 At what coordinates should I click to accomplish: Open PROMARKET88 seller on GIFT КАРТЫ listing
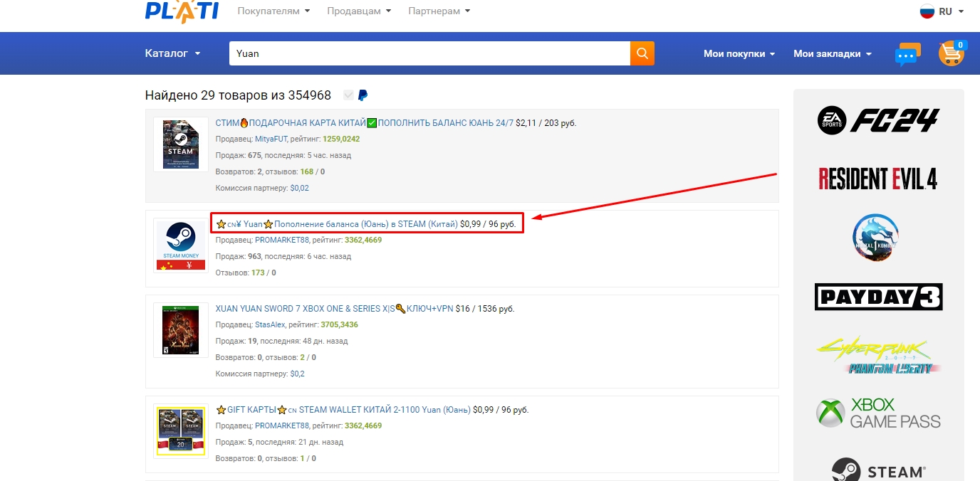282,426
